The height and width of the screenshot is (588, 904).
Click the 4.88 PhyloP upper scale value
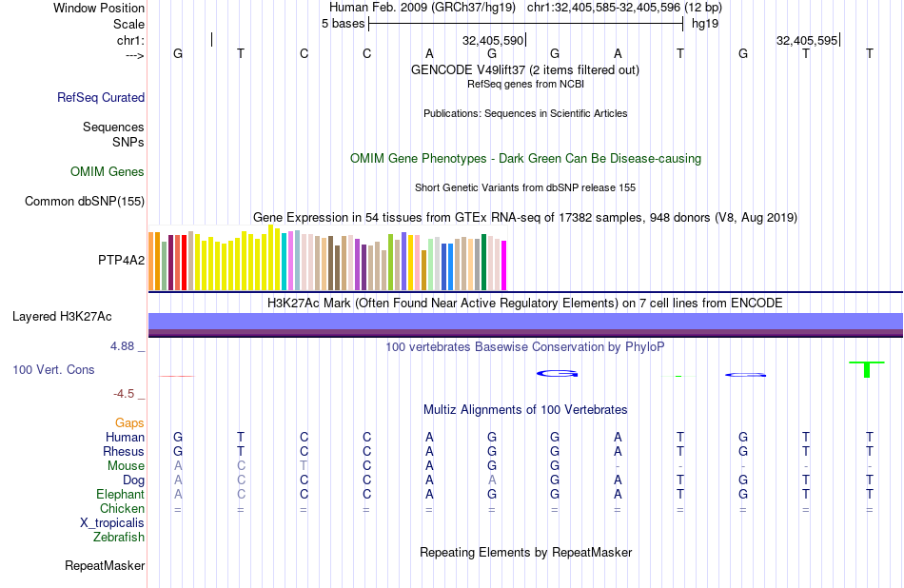tap(122, 346)
